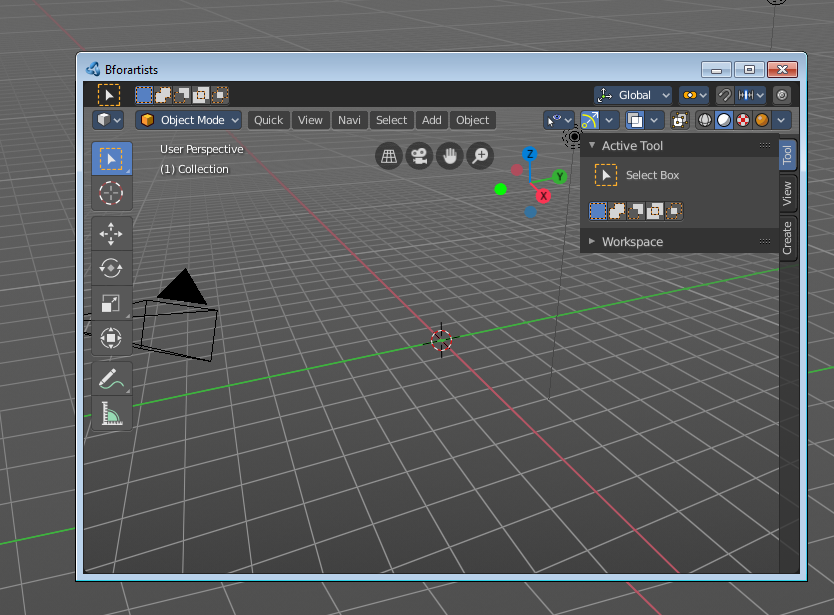834x615 pixels.
Task: Switch to the Tool sidebar tab
Action: 788,155
